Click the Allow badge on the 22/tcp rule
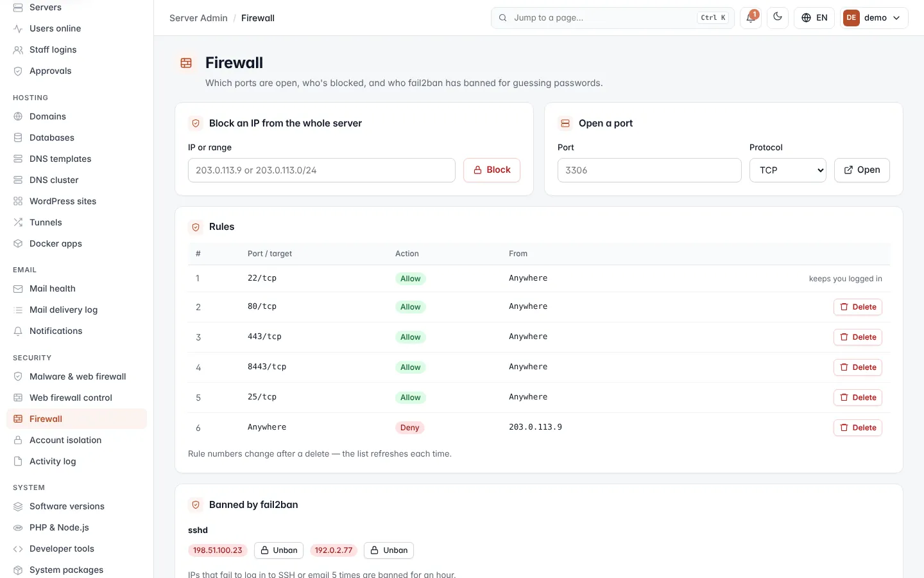The width and height of the screenshot is (924, 578). click(x=411, y=279)
